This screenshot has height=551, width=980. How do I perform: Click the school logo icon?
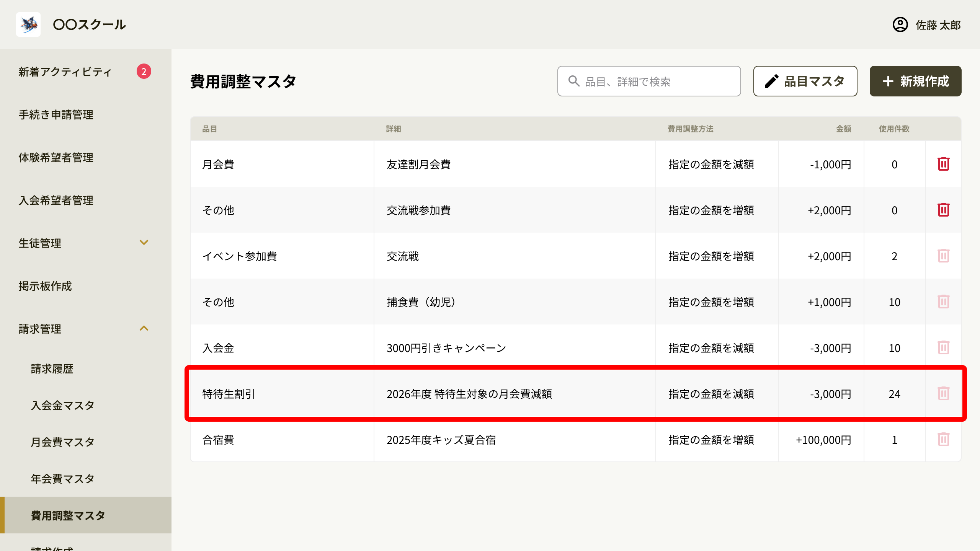coord(28,24)
